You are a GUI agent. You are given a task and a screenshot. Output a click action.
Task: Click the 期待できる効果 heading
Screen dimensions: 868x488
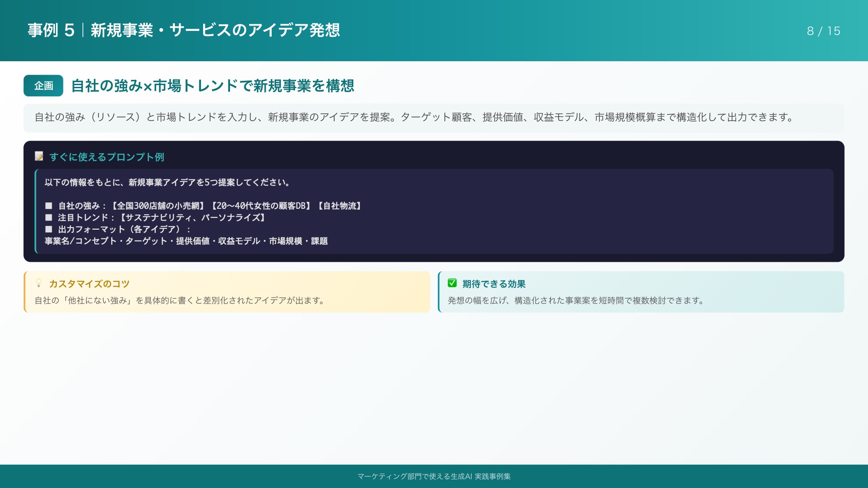[x=494, y=284]
